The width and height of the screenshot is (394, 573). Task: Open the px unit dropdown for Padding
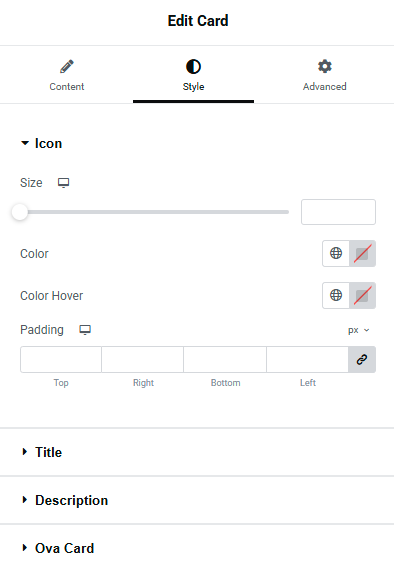pos(359,330)
